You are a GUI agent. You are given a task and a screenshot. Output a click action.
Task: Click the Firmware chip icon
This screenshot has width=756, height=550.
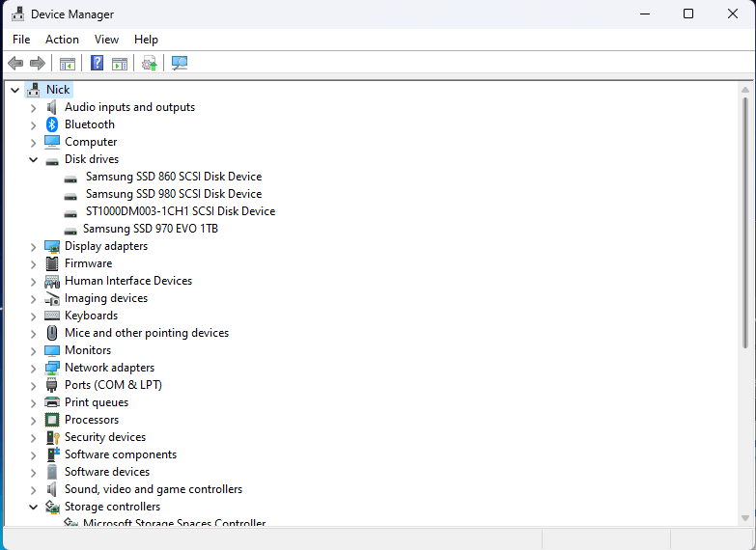coord(52,263)
